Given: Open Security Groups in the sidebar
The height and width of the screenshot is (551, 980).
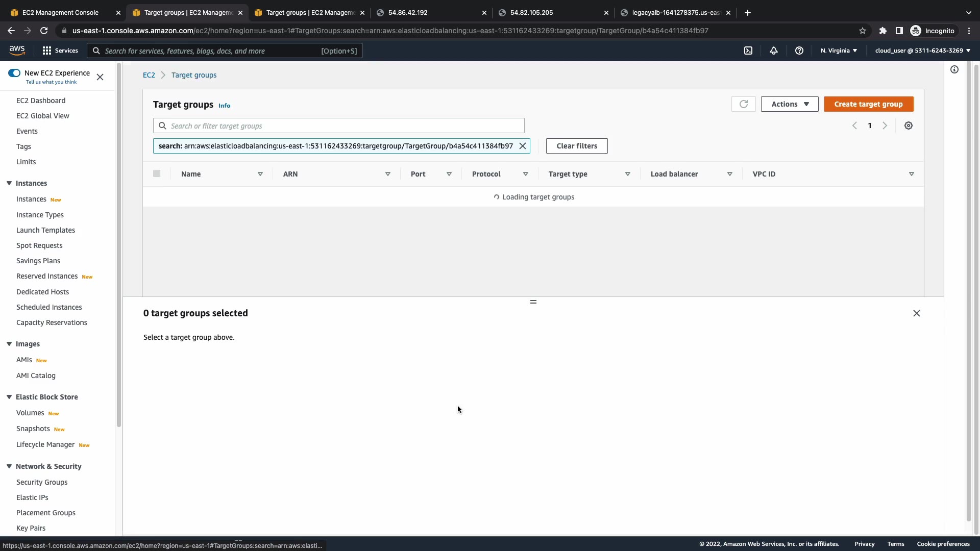Looking at the screenshot, I should pyautogui.click(x=42, y=482).
